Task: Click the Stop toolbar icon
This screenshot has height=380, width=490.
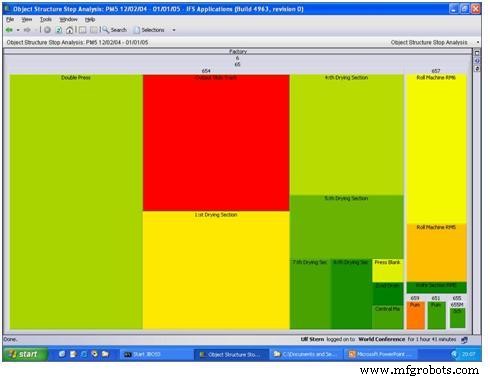Action: (x=48, y=30)
